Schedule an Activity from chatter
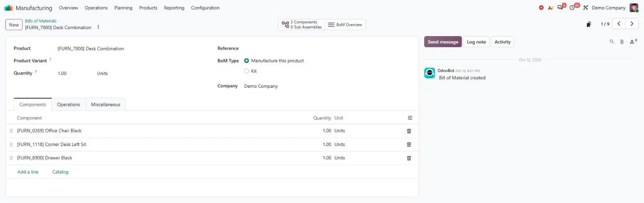This screenshot has height=203, width=644. click(502, 42)
